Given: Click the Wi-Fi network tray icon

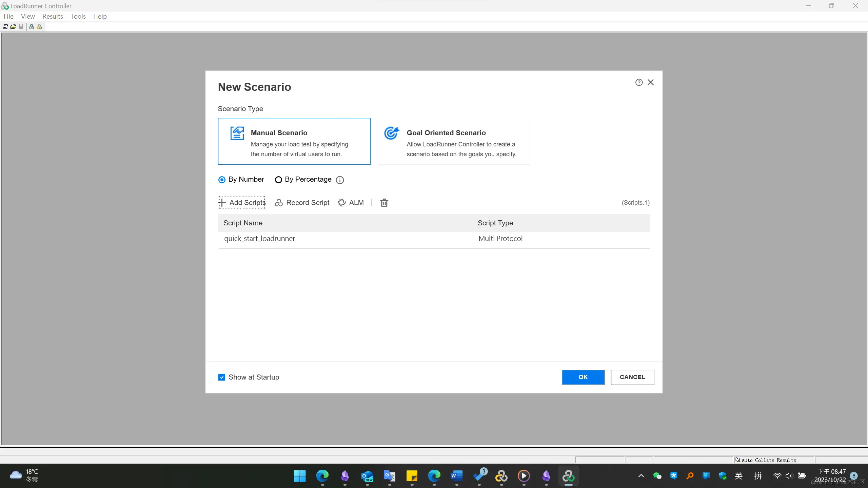Looking at the screenshot, I should pos(777,476).
